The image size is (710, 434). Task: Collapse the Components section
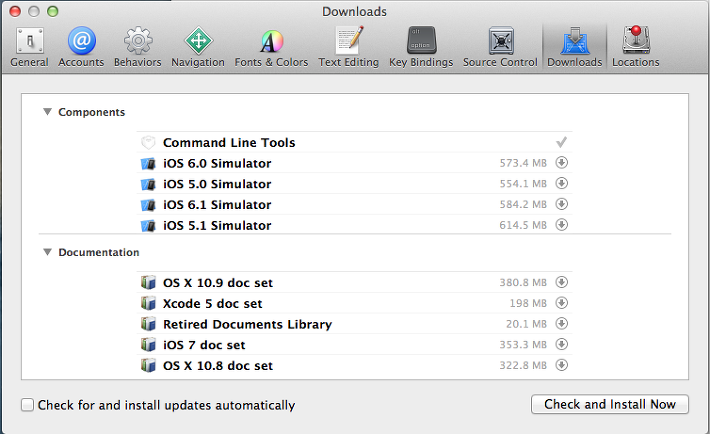point(47,112)
